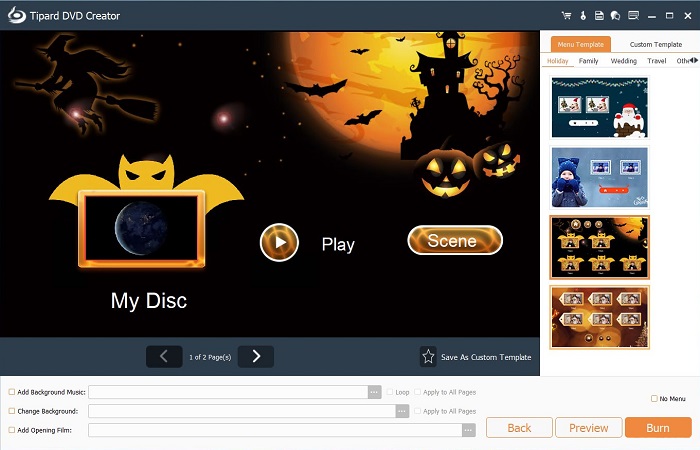
Task: Click the star Save As Custom Template icon
Action: tap(428, 356)
